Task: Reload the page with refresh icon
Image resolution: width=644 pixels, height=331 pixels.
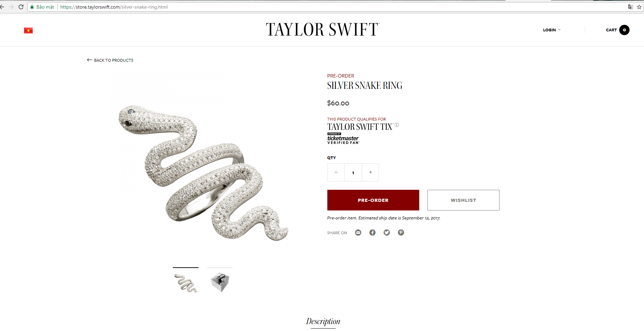Action: [x=21, y=7]
